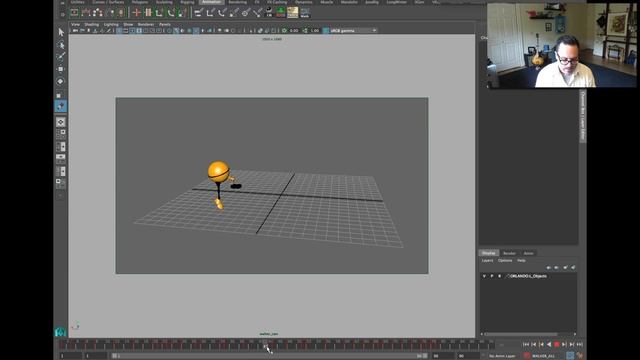Toggle display type box of ORLANDO layer
The height and width of the screenshot is (360, 640).
500,276
